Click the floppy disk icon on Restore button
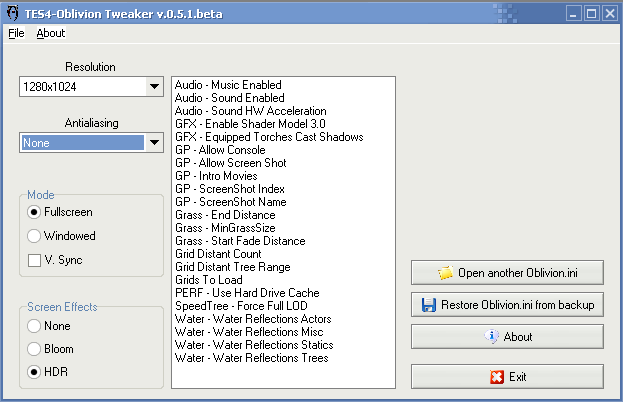Screen dimensions: 623x402 (x=429, y=305)
